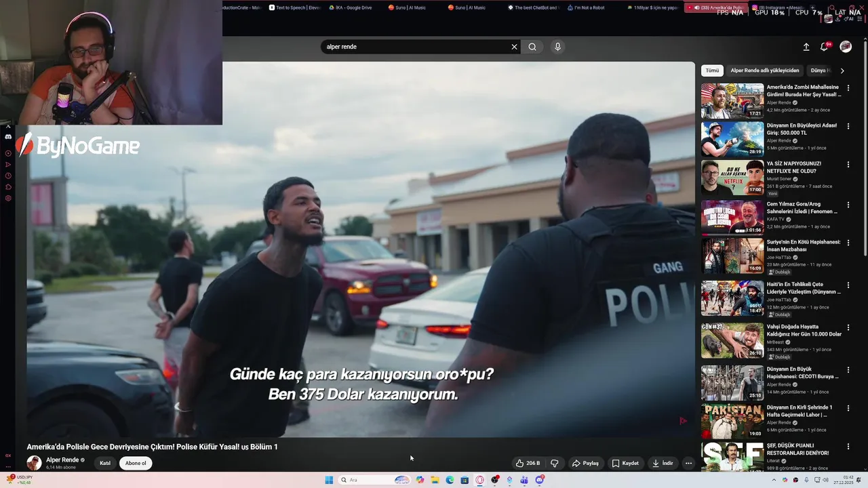Switch to 'Text to Speech' browser tab
The height and width of the screenshot is (488, 868).
coord(294,7)
